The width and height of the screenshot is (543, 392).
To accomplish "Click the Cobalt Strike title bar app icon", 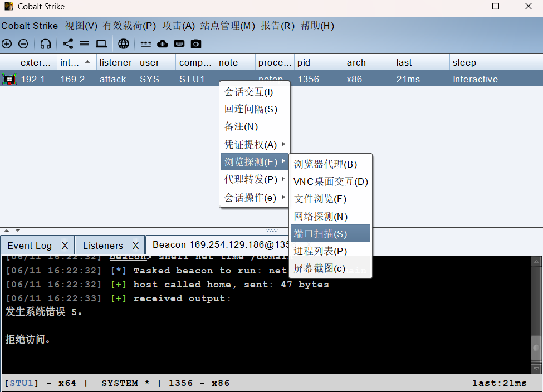I will (x=9, y=6).
